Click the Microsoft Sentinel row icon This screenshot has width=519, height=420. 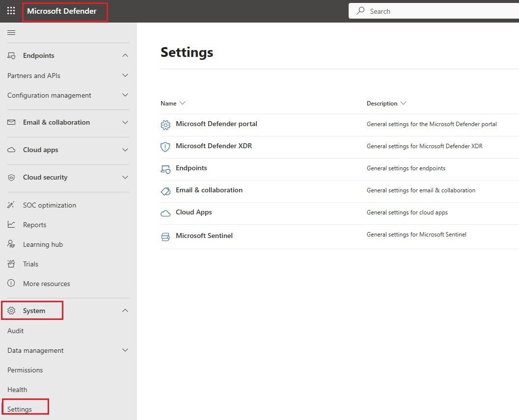[165, 237]
